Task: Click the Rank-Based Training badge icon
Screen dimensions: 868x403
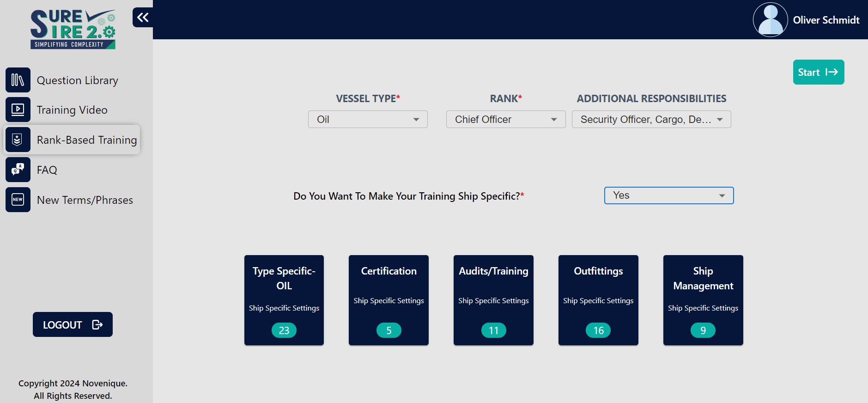Action: [x=18, y=140]
